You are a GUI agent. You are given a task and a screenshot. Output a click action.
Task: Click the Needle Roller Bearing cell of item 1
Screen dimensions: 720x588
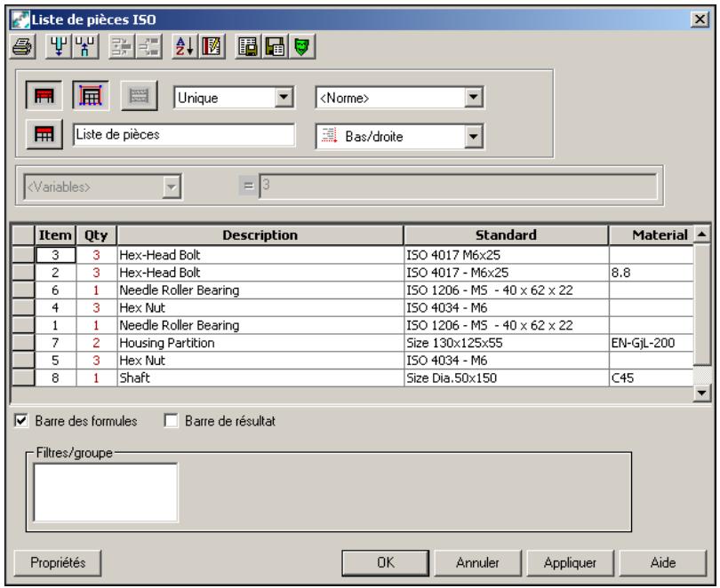point(260,325)
